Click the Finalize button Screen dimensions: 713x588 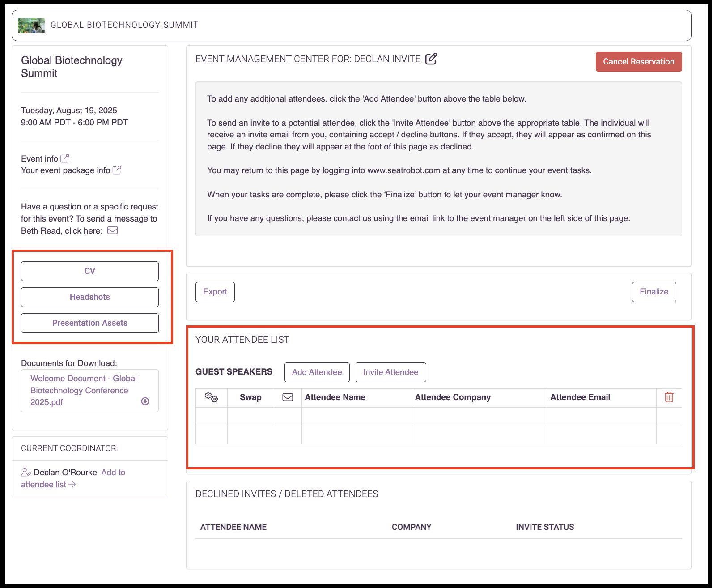tap(654, 292)
